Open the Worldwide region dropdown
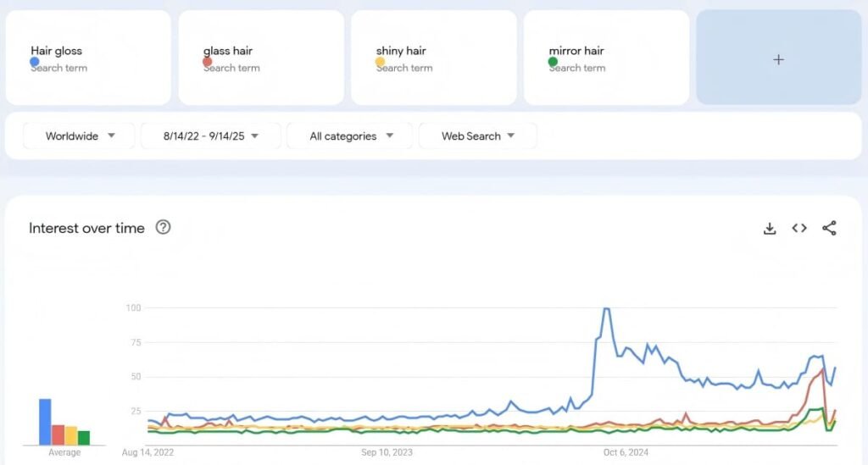868x465 pixels. pyautogui.click(x=79, y=136)
